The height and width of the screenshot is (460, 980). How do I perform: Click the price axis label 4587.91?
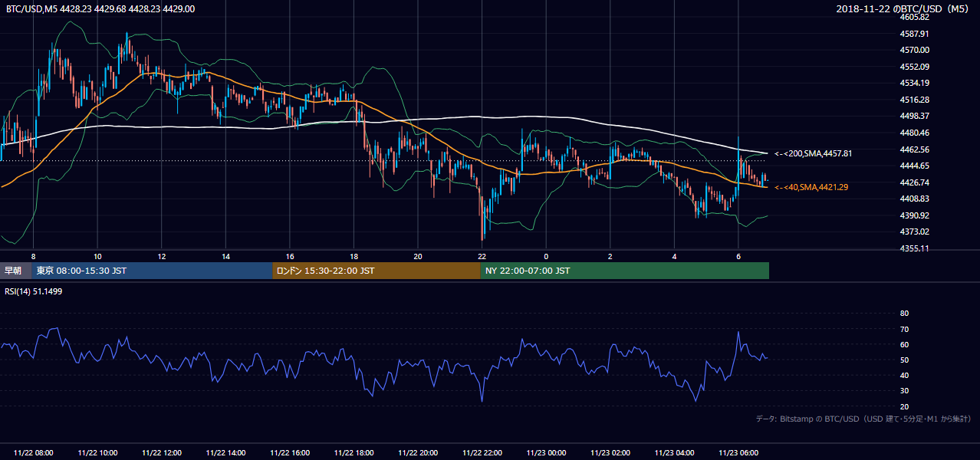pyautogui.click(x=915, y=34)
